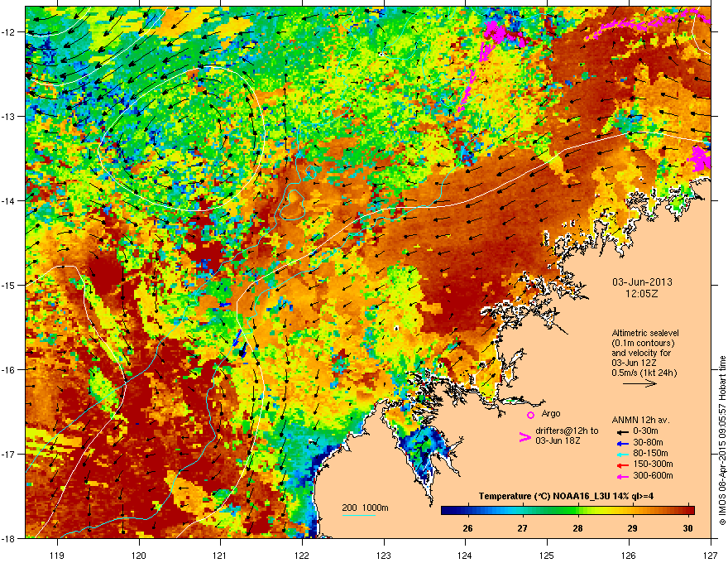Screen dimensions: 728x563
Task: Click the "Argo" legend label
Action: 551,413
